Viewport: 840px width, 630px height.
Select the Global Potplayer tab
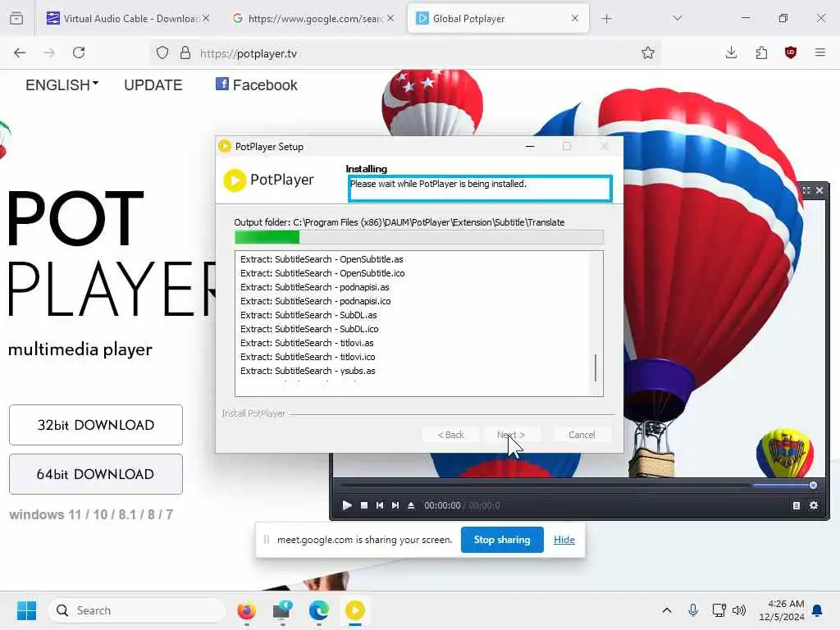point(498,18)
